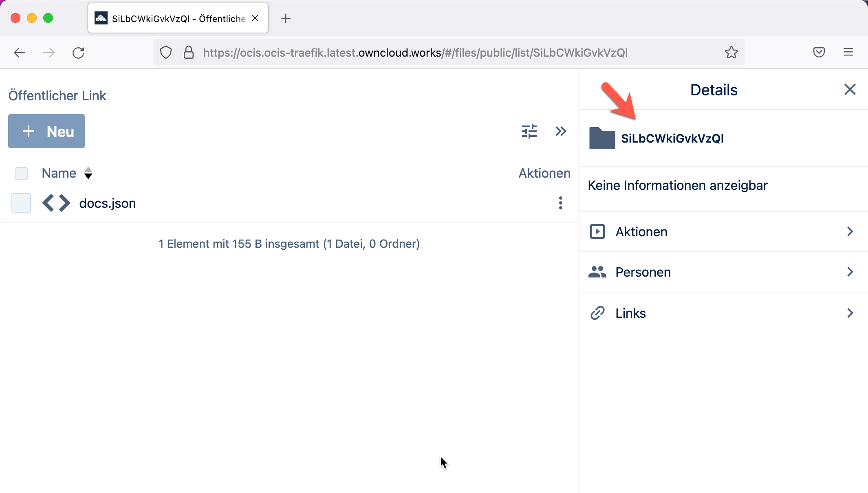
Task: Click the Aktionen panel play icon
Action: point(597,231)
